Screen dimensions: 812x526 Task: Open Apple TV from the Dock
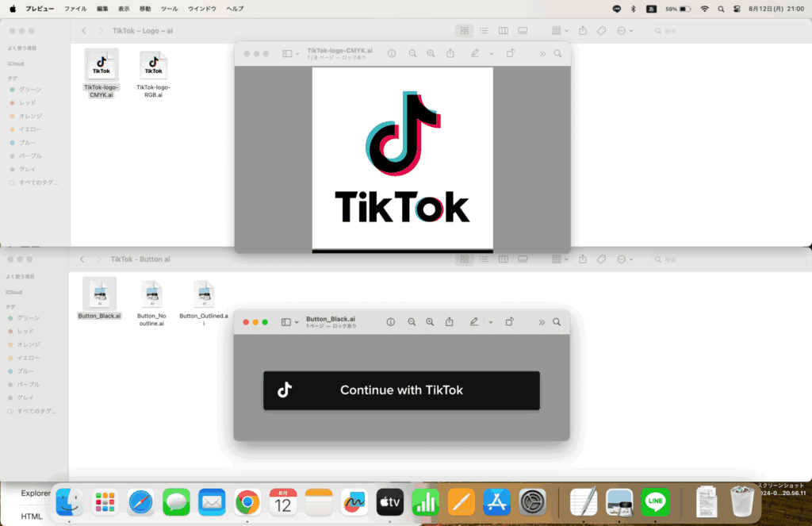tap(389, 501)
